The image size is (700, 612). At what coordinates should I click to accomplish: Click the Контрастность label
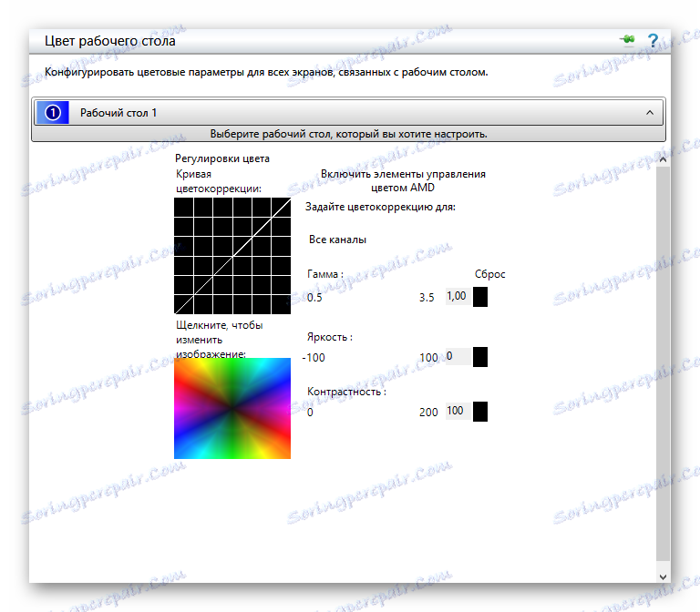(346, 392)
